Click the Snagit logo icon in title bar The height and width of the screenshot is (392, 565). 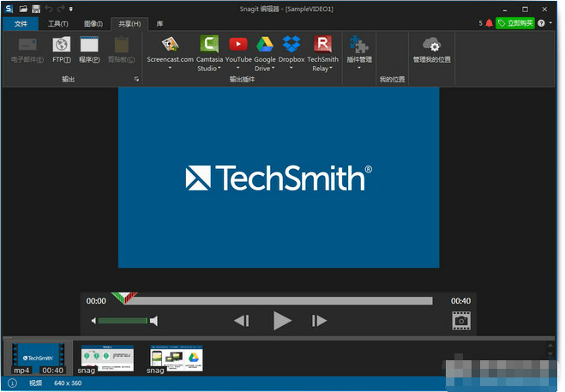(9, 9)
